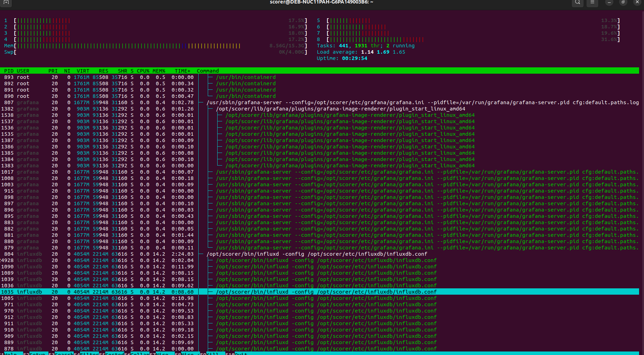Screen dimensions: 644x355
Task: Click the 2:24.03 time value for influxd
Action: [x=182, y=254]
